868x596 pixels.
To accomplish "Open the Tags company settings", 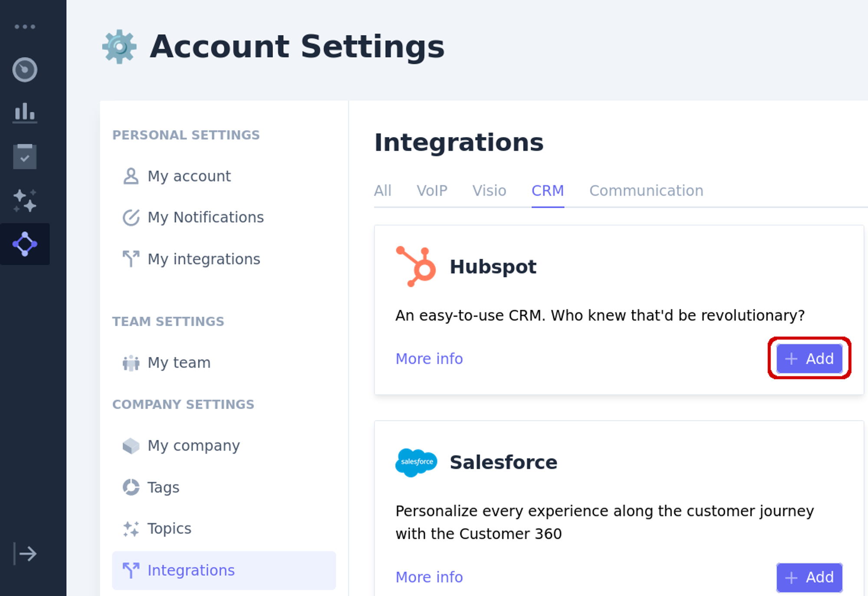I will point(163,487).
